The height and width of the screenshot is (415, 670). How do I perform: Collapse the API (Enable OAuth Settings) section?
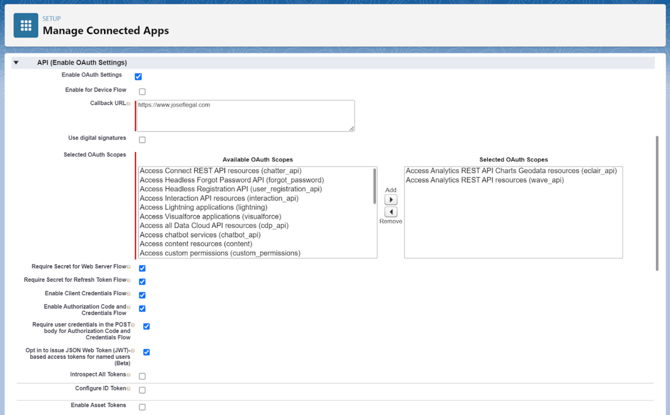click(16, 63)
